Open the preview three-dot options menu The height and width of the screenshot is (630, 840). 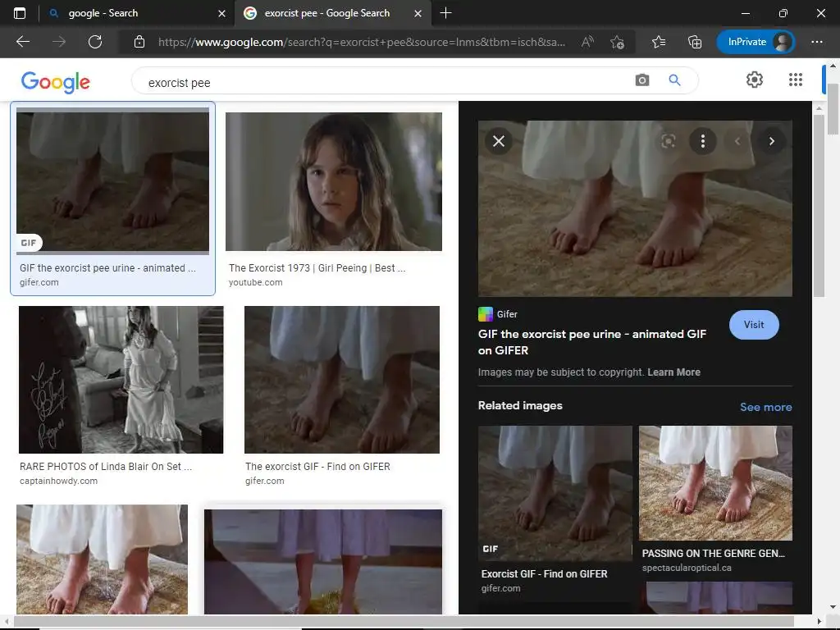703,141
